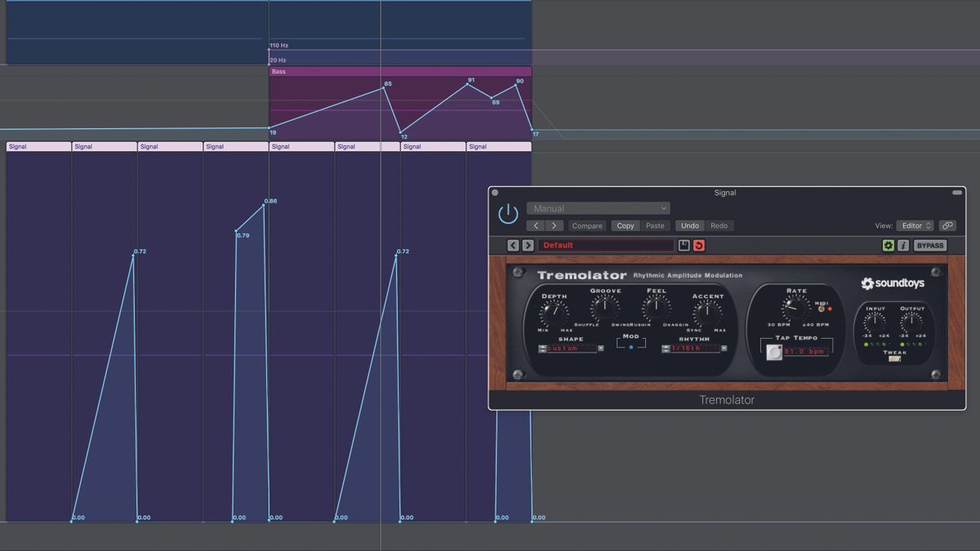The image size is (980, 551).
Task: Click the Tweak button below the output meters
Action: [x=894, y=359]
